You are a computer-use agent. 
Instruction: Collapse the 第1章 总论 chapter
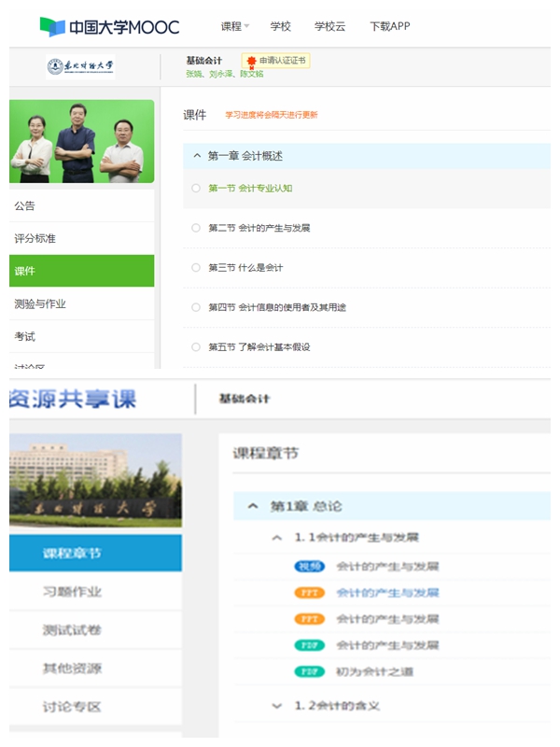click(253, 506)
